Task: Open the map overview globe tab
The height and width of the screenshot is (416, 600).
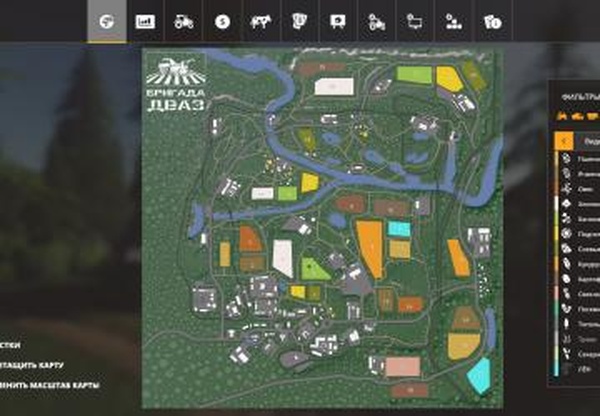Action: click(x=107, y=21)
